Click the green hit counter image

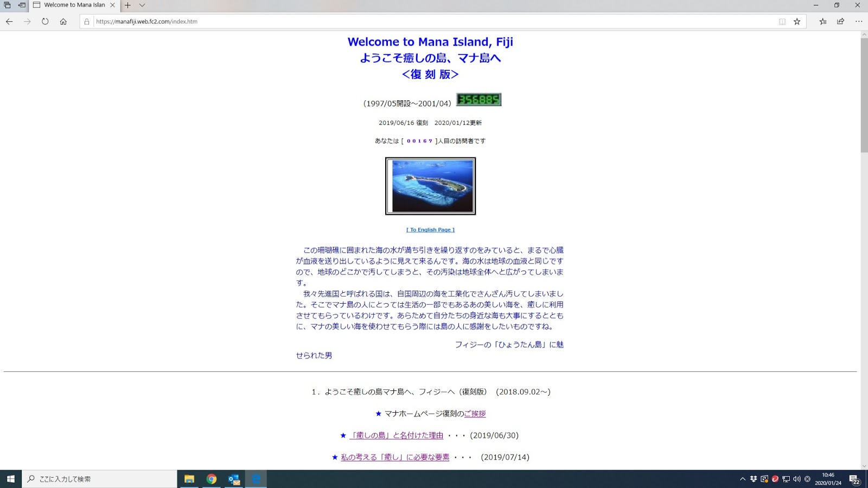(478, 100)
